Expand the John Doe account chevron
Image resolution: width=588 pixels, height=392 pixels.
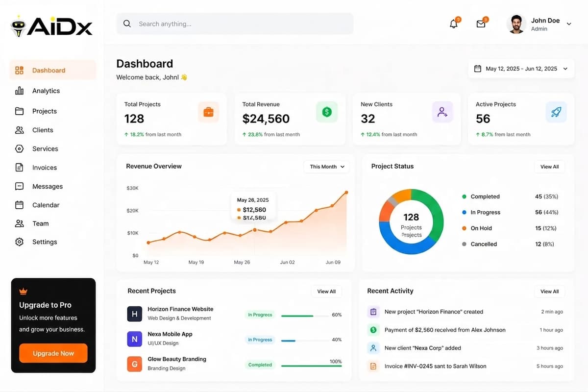[569, 24]
